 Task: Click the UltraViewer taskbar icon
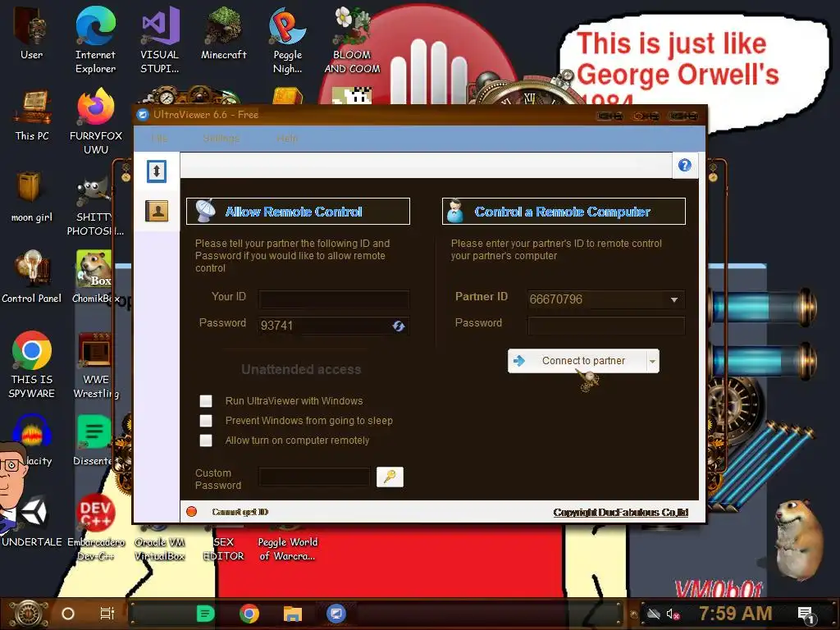tap(336, 614)
